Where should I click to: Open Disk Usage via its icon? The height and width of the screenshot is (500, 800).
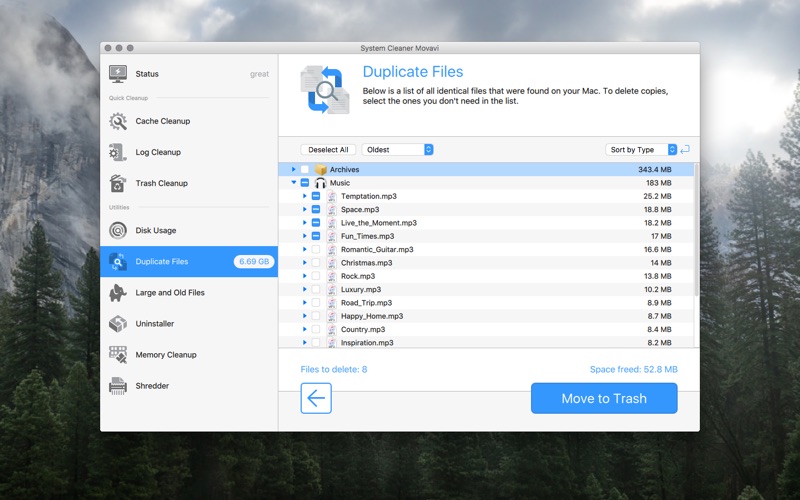coord(118,231)
